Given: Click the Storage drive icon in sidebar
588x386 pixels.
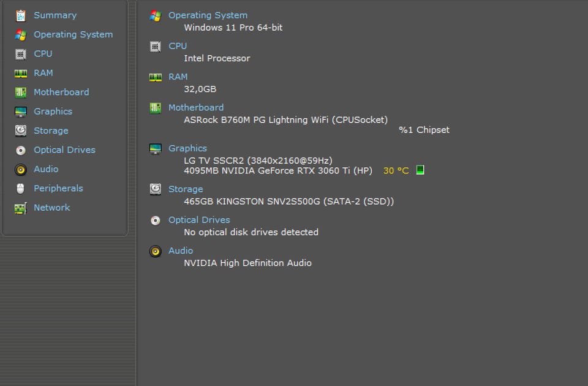Looking at the screenshot, I should (21, 131).
